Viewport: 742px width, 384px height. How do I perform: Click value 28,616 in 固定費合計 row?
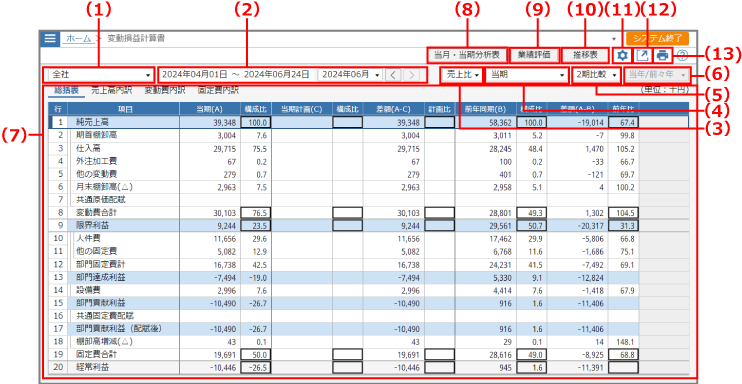499,354
